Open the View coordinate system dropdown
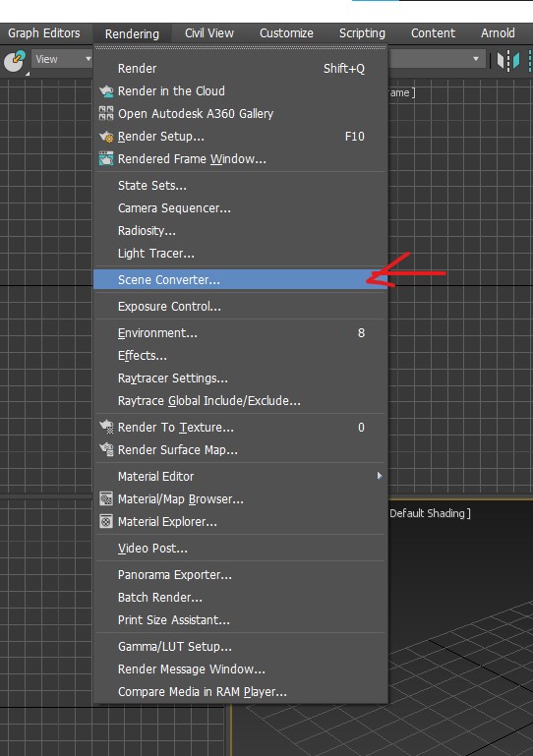 click(x=62, y=59)
